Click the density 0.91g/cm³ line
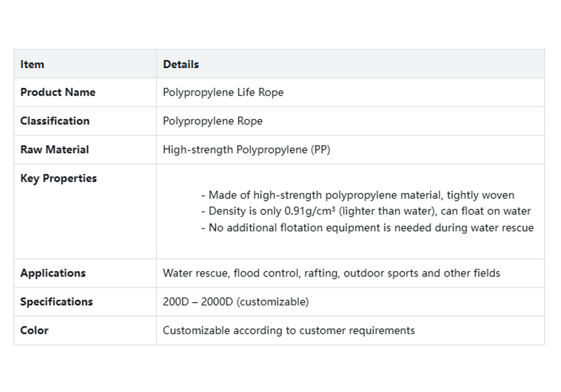 click(x=365, y=211)
